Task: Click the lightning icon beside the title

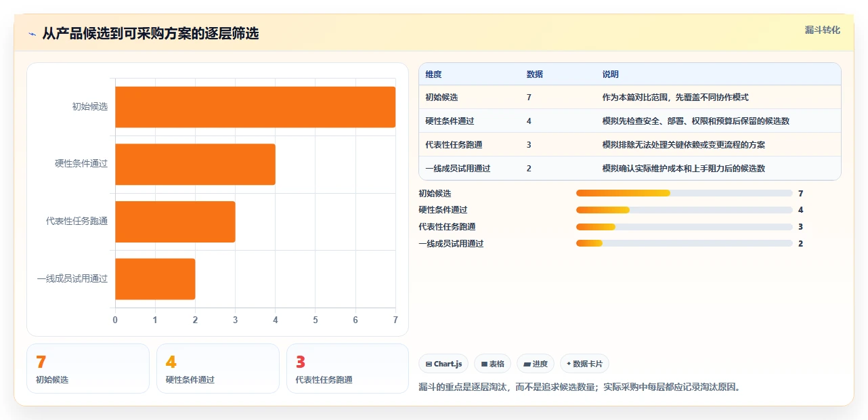Action: tap(32, 34)
